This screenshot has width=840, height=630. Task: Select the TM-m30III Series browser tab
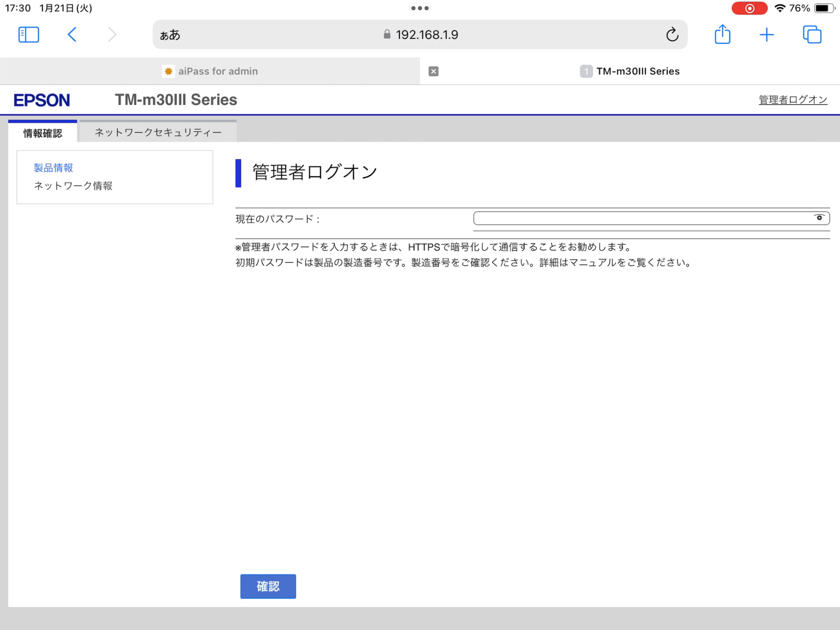pyautogui.click(x=630, y=71)
